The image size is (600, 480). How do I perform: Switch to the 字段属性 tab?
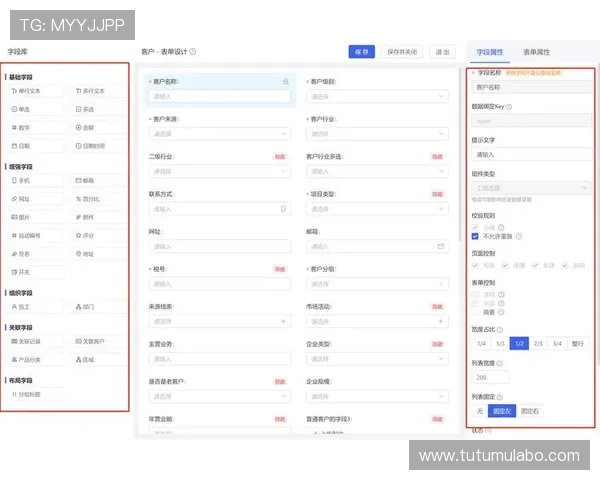point(490,52)
